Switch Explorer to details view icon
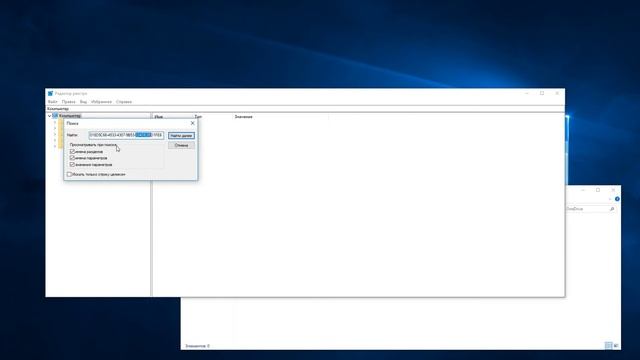The image size is (640, 360). point(608,346)
